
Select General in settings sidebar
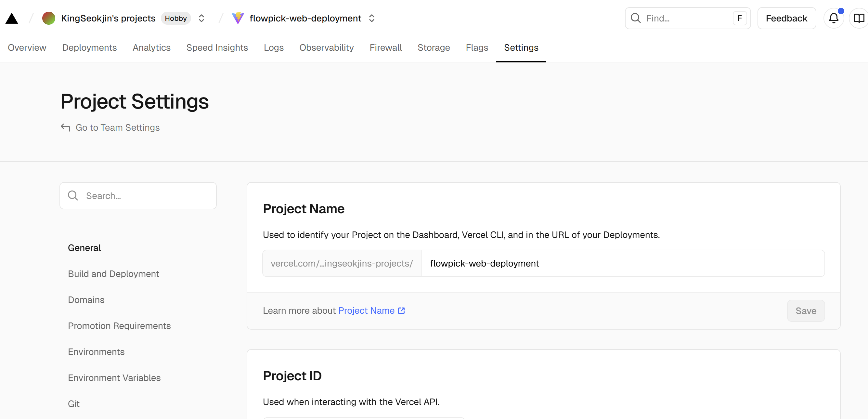84,248
